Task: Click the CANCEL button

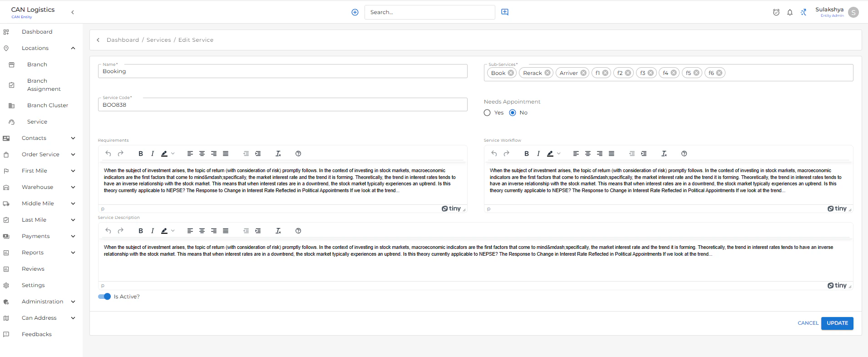Action: (x=808, y=323)
